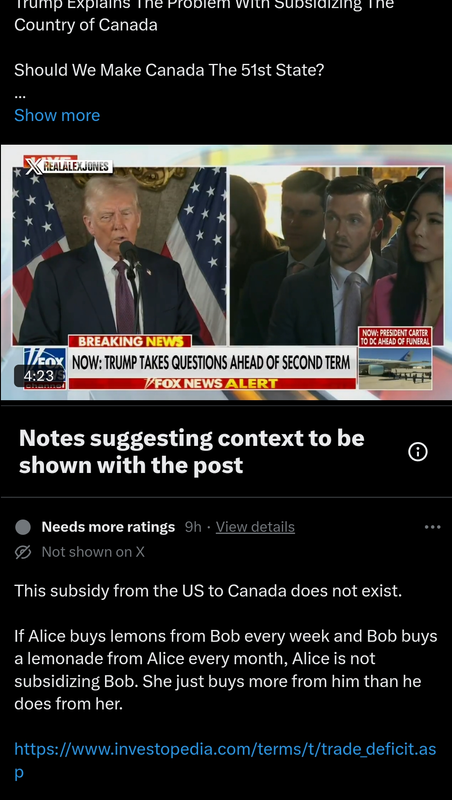Click the gray circle next to Needs more ratings

[23, 527]
